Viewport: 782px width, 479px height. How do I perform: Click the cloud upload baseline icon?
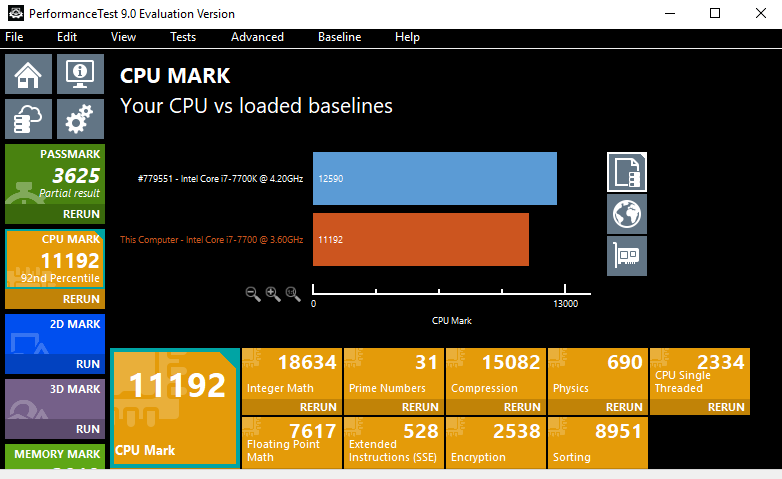(x=29, y=120)
